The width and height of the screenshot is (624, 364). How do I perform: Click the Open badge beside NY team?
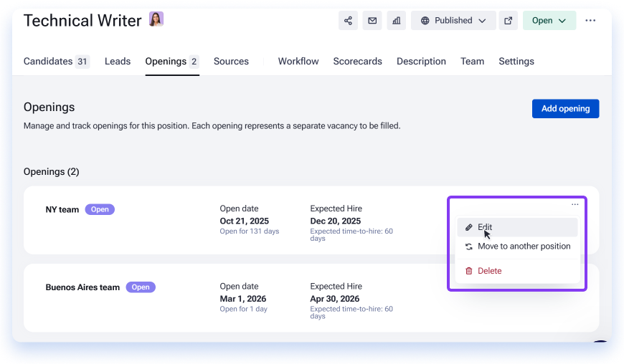point(100,209)
